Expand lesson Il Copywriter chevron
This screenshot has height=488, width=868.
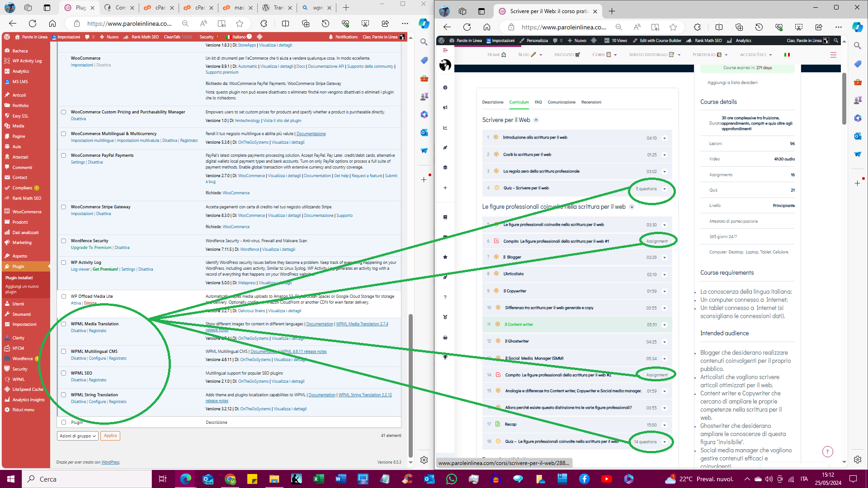tap(665, 291)
